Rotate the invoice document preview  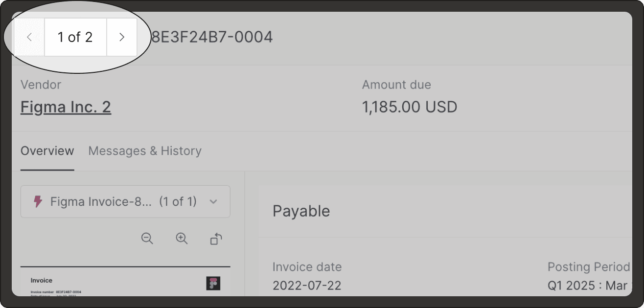[x=216, y=239]
